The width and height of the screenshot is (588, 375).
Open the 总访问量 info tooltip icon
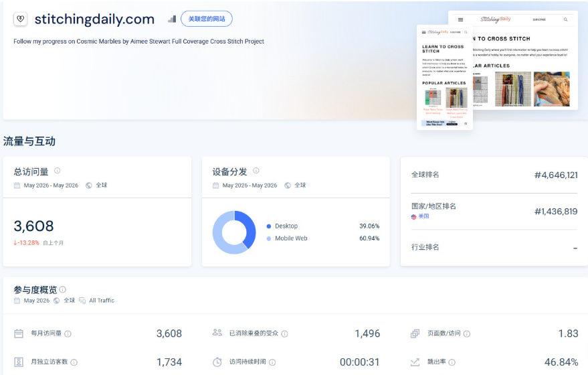58,171
